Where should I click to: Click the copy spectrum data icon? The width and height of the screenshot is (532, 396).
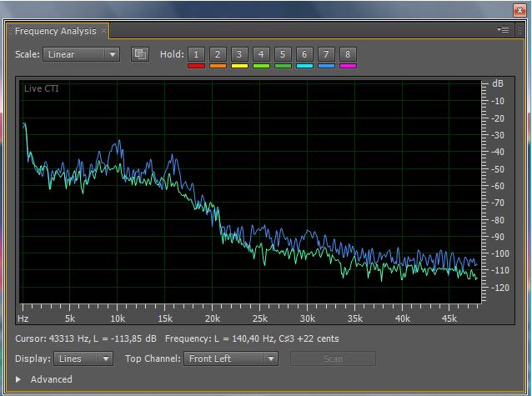(140, 54)
